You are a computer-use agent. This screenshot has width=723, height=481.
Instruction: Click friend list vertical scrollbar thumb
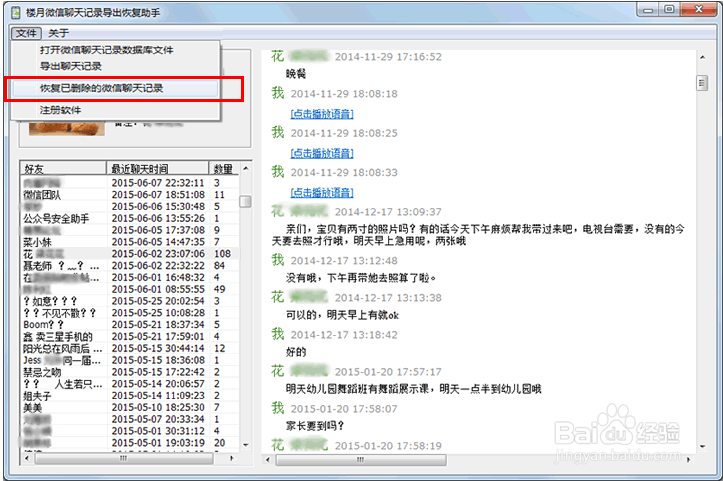246,202
